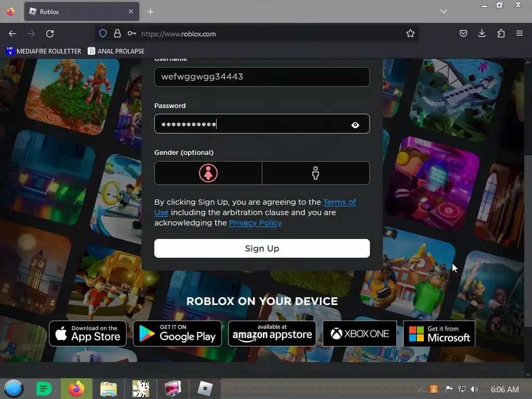Reload the Roblox page
The width and height of the screenshot is (532, 399).
point(50,34)
